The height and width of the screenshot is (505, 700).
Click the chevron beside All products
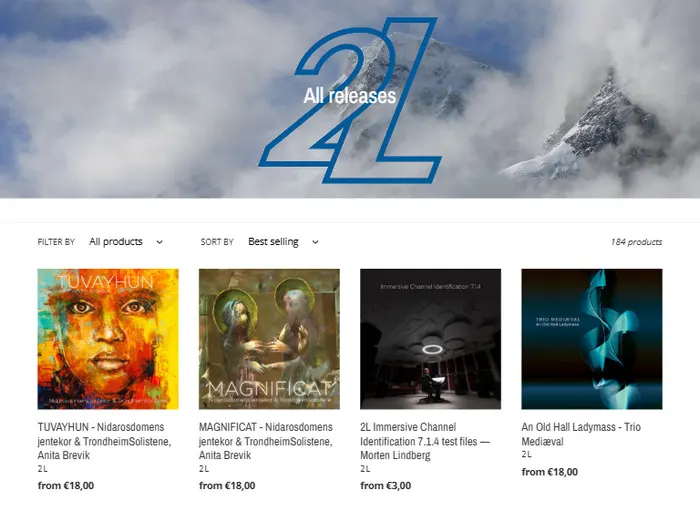click(x=159, y=242)
